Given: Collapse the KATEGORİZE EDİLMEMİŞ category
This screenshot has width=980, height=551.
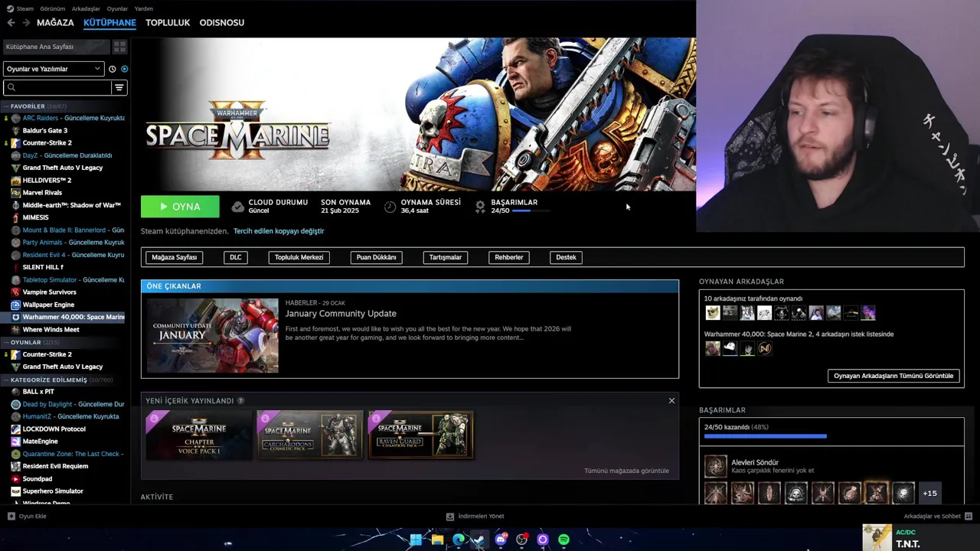Looking at the screenshot, I should [x=48, y=380].
